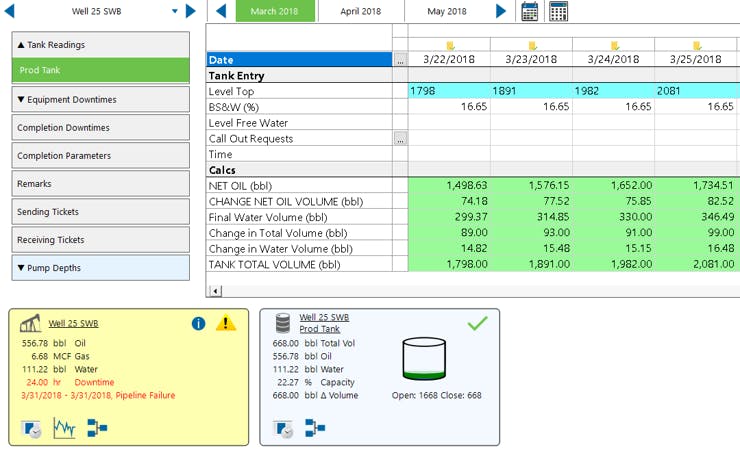Open the Well 25 SWB link in yellow card
Viewport: 740px width, 449px height.
73,323
